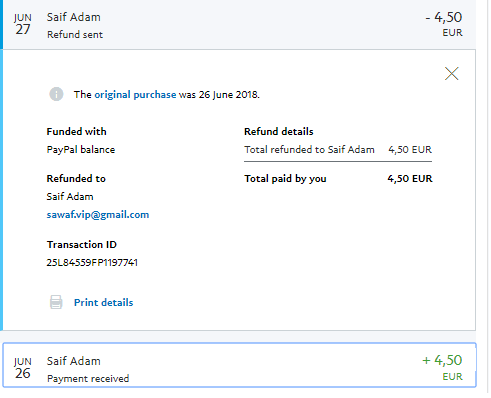
Task: Click the Refund details heading
Action: [279, 132]
